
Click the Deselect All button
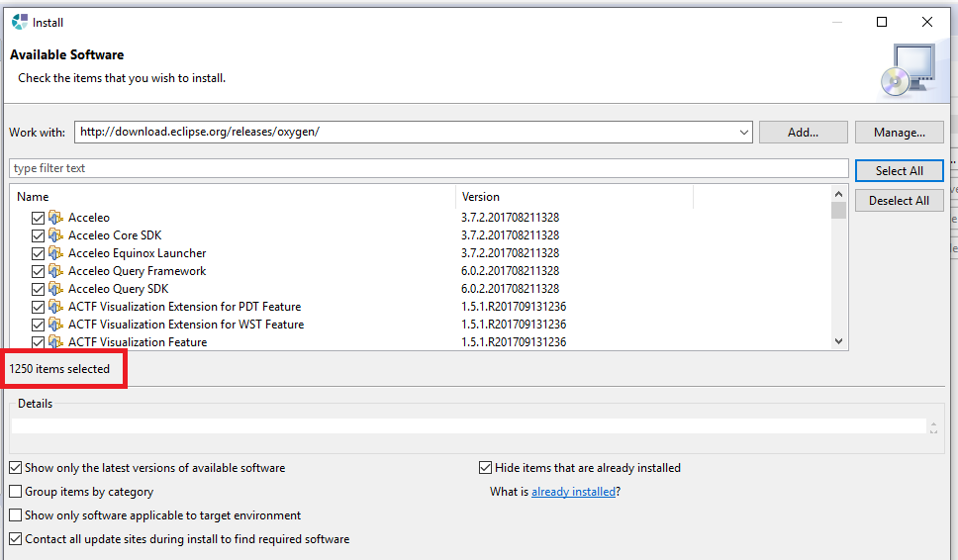coord(899,200)
